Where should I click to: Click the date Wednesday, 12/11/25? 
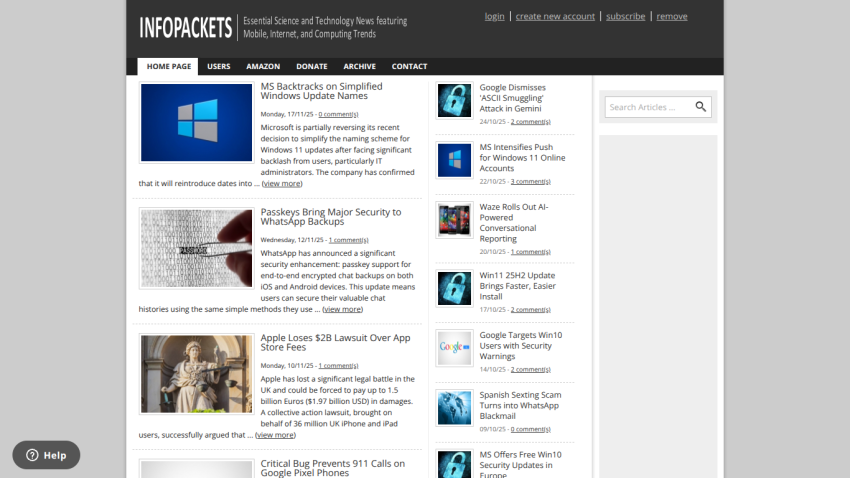(x=292, y=240)
